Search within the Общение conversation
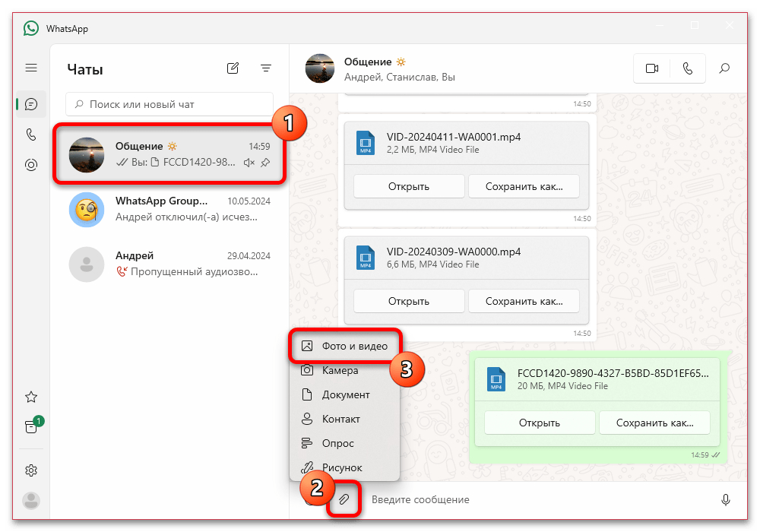Viewport: 760px width, 532px height. (x=724, y=68)
